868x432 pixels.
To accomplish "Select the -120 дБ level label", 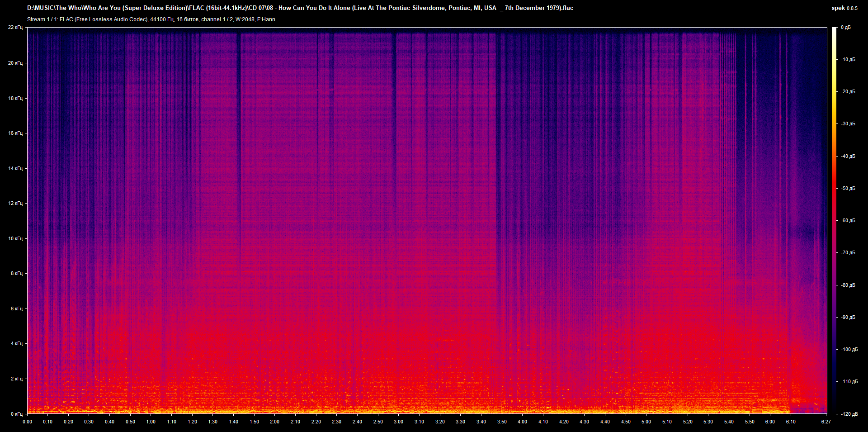I will click(x=849, y=414).
